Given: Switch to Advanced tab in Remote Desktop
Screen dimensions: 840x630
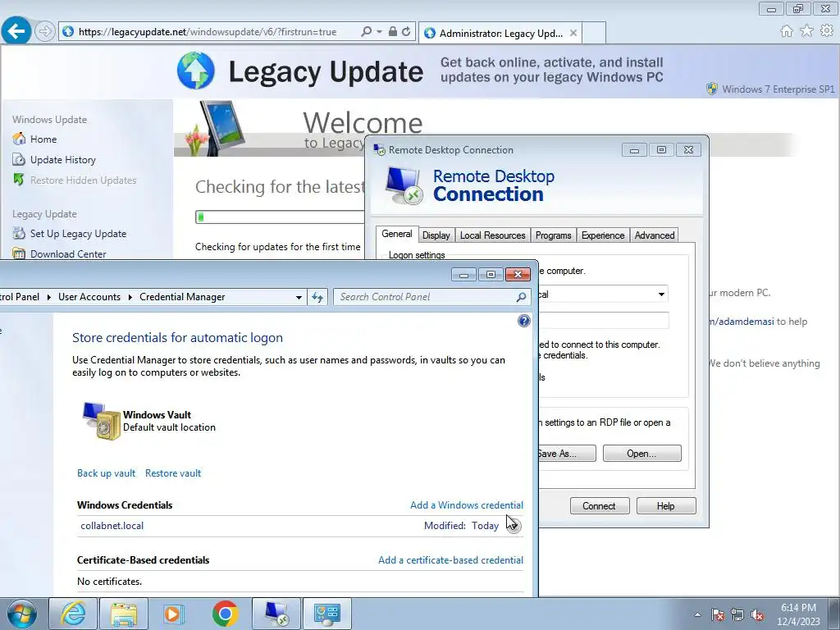Looking at the screenshot, I should click(x=654, y=235).
